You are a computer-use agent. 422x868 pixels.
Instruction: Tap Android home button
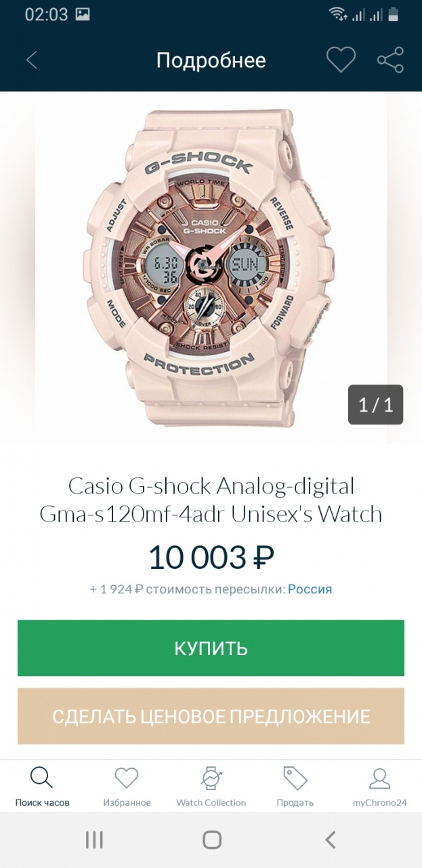point(211,840)
